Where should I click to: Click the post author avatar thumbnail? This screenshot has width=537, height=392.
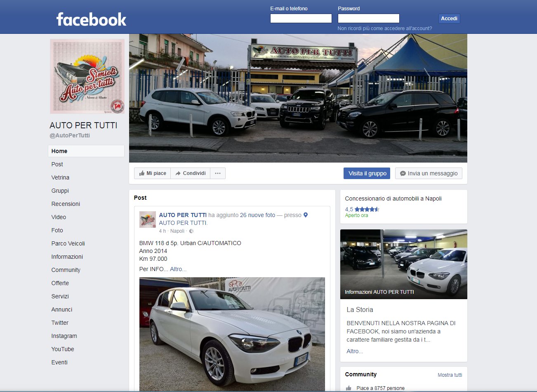pos(147,220)
